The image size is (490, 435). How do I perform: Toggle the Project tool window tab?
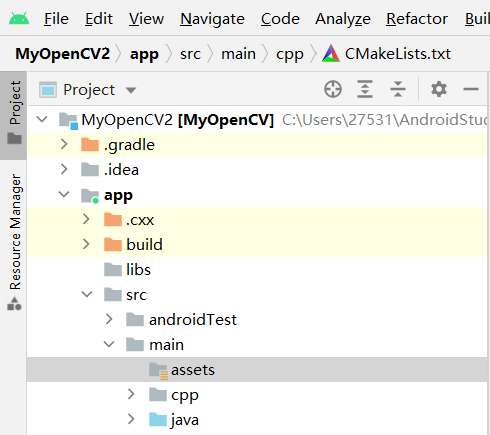pos(14,115)
